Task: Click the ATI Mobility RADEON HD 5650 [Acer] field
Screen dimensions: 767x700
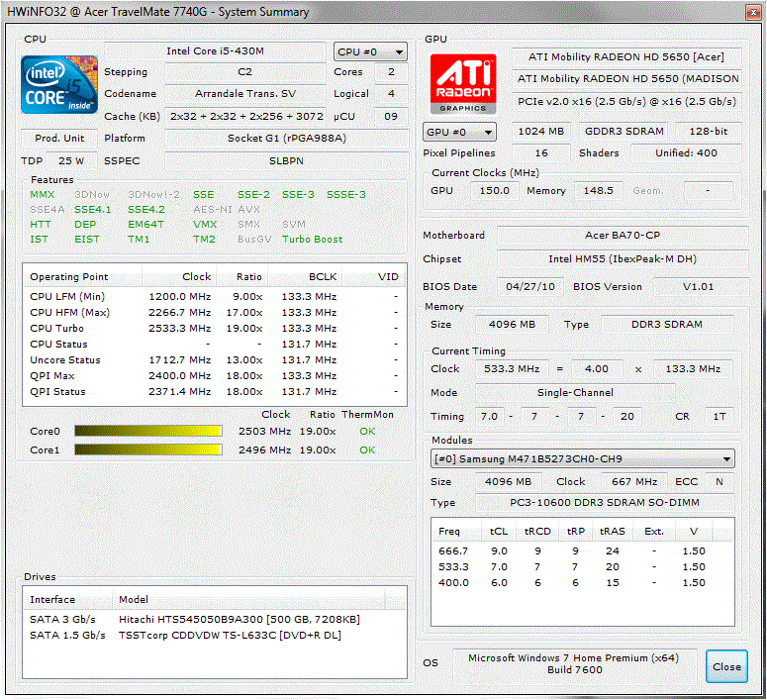Action: tap(626, 56)
